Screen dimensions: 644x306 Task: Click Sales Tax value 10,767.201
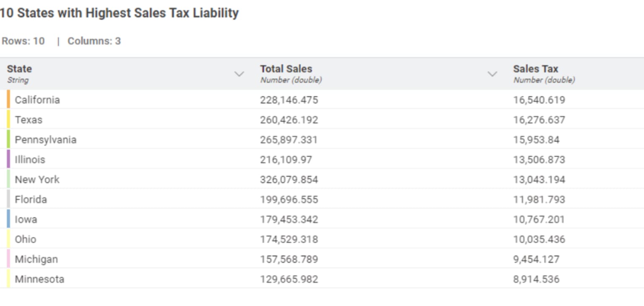pyautogui.click(x=539, y=219)
